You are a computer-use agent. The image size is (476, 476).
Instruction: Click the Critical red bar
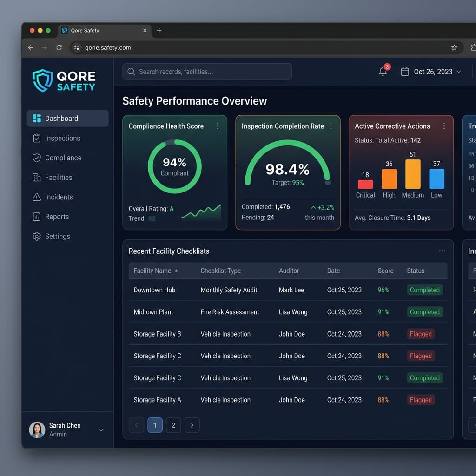coord(365,184)
